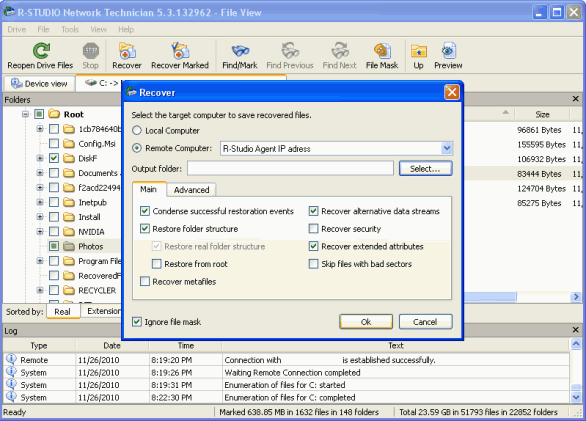Expand the 1cb784640b folder node
This screenshot has height=421, width=586.
click(x=40, y=129)
